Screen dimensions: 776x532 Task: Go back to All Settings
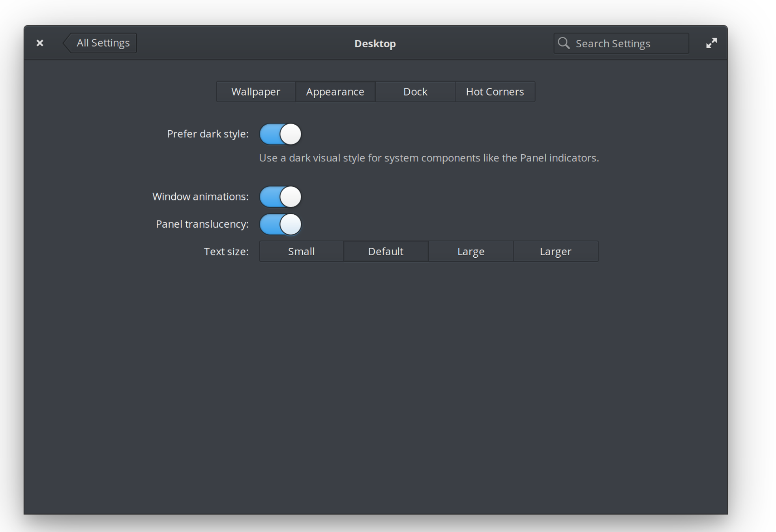[100, 43]
